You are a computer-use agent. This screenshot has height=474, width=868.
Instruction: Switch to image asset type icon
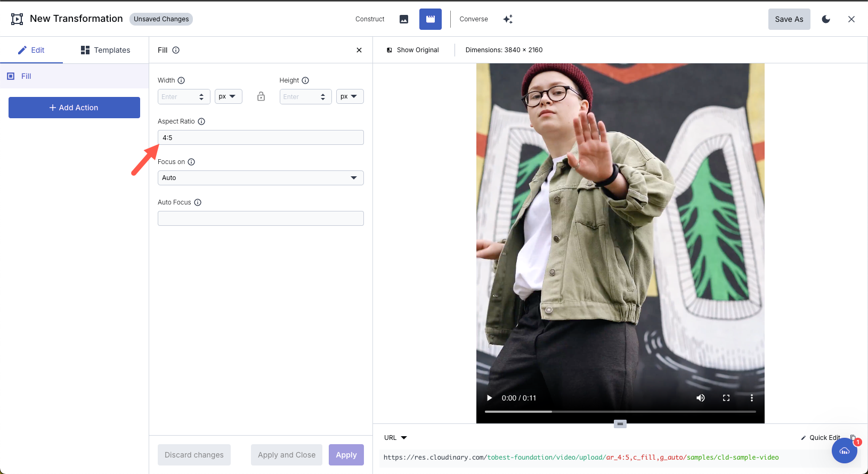point(404,19)
